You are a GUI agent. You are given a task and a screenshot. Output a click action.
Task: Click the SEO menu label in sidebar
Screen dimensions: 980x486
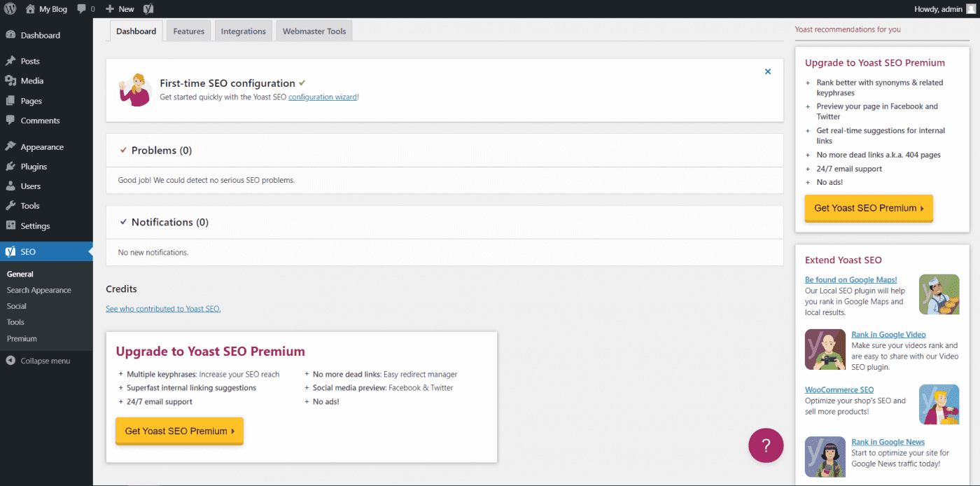click(28, 251)
